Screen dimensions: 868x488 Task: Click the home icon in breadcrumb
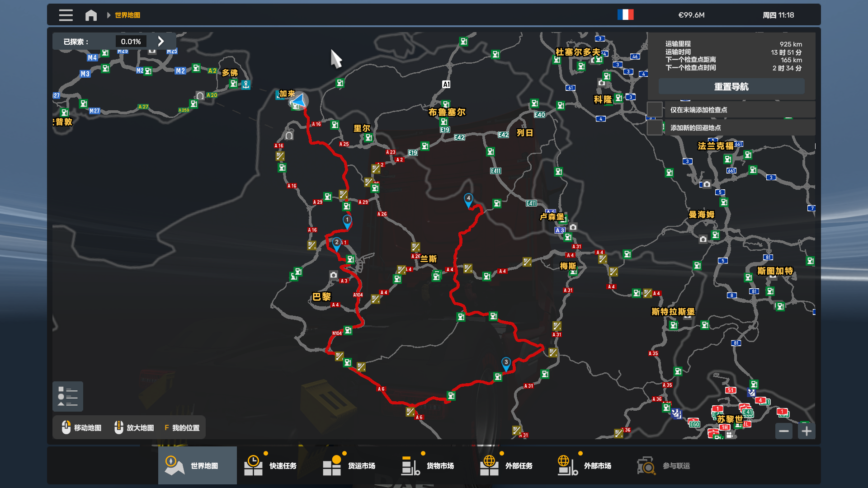click(x=91, y=15)
